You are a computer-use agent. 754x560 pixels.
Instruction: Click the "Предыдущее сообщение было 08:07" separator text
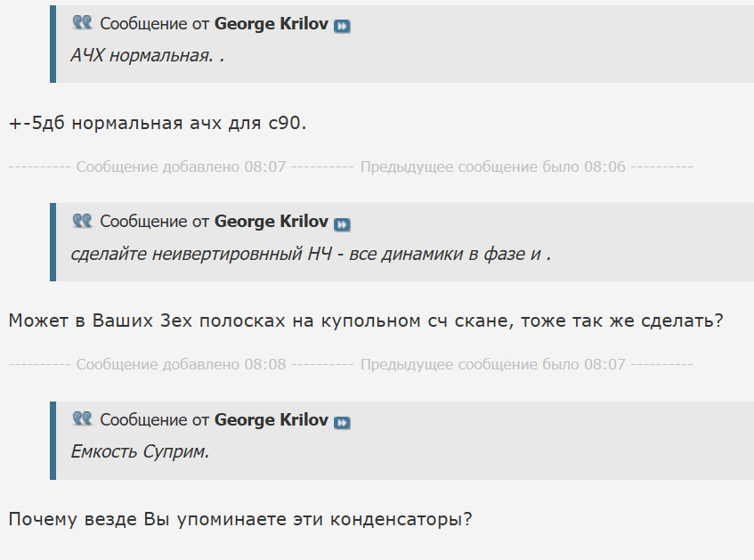point(493,364)
